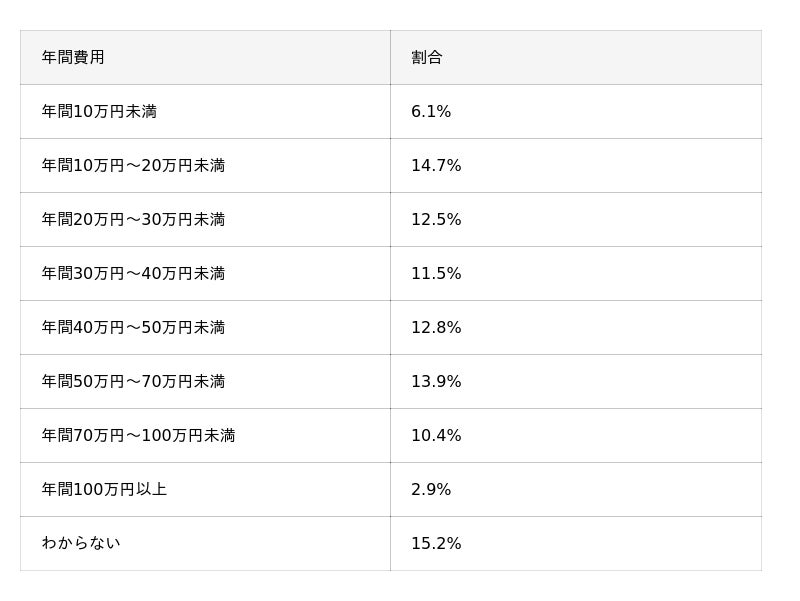Screen dimensions: 800x601
Task: Click the 11.5% percentage cell
Action: (436, 274)
